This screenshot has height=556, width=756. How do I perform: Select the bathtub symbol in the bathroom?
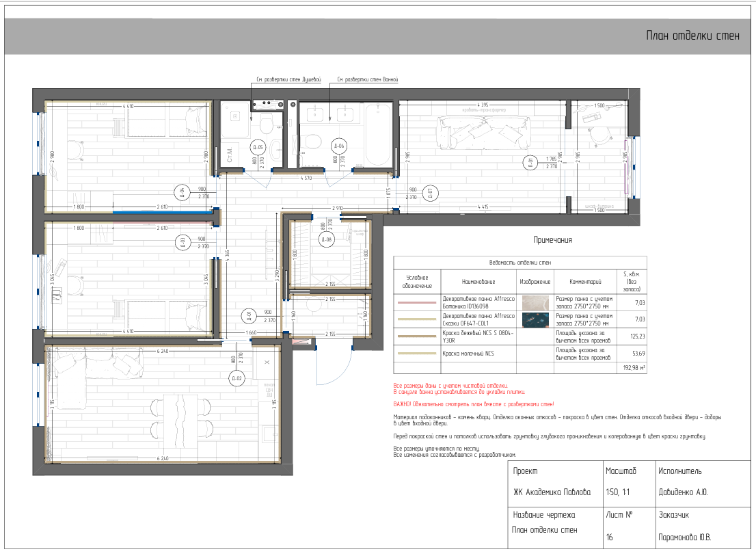377,135
